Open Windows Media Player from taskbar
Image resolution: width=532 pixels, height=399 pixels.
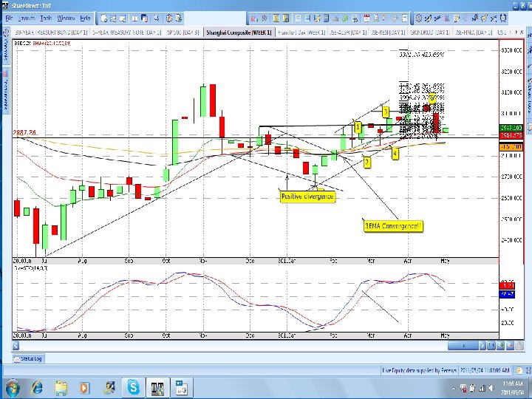(85, 387)
